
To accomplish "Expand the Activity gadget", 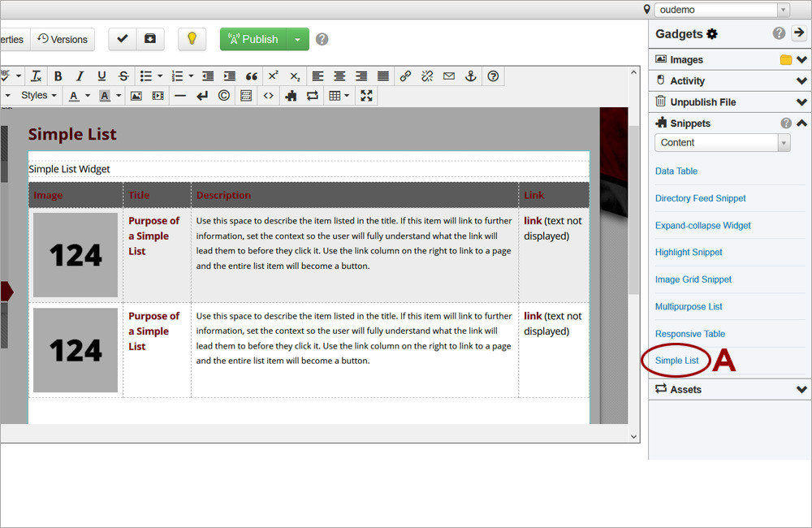I will click(x=801, y=81).
